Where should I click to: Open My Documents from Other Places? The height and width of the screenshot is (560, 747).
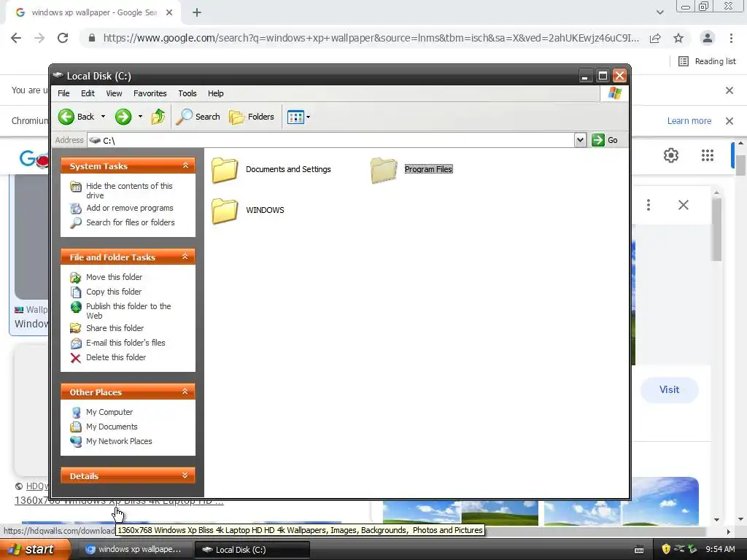[112, 427]
